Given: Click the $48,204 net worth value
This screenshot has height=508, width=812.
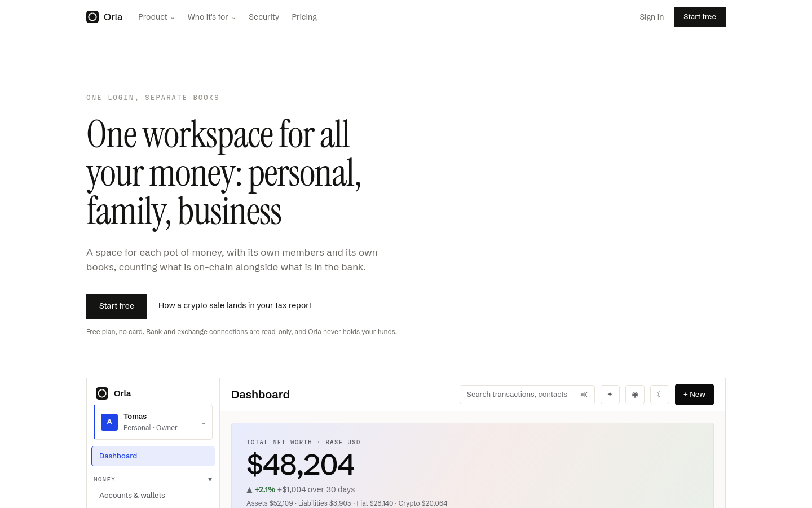Looking at the screenshot, I should pos(300,465).
